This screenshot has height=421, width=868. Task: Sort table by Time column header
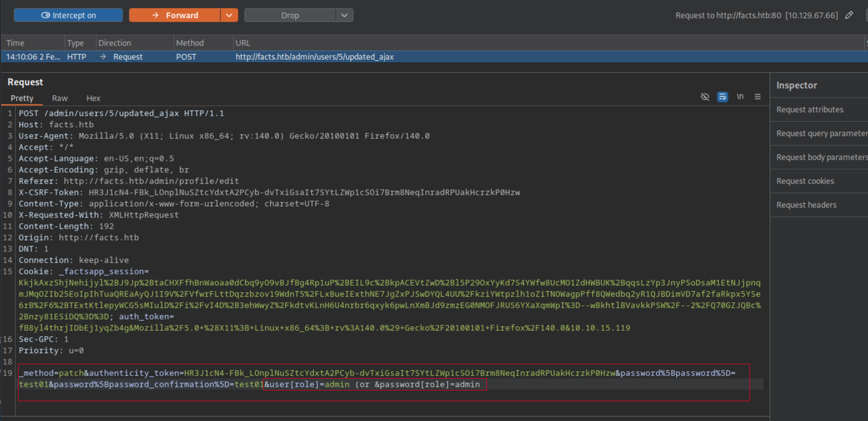[15, 43]
